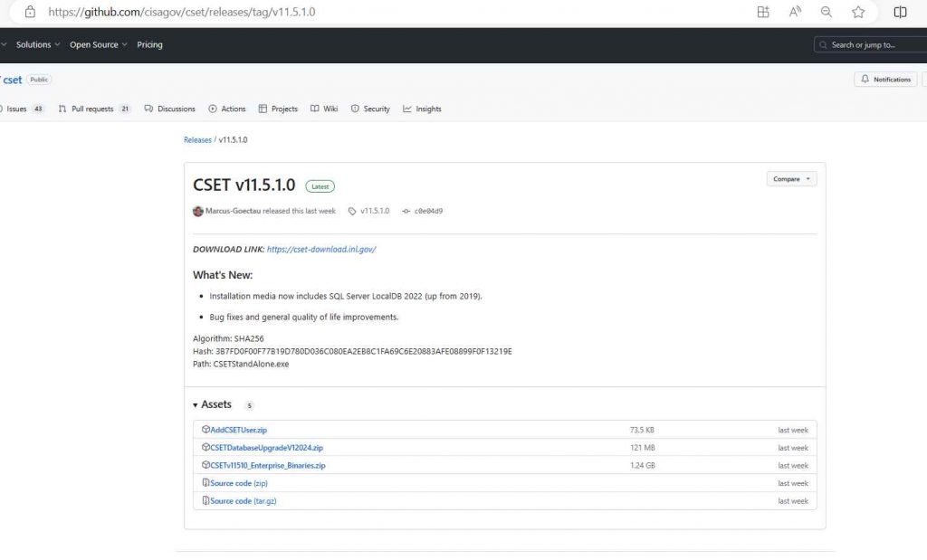
Task: Click the 'Algorithm: SHA256' line
Action: 228,338
